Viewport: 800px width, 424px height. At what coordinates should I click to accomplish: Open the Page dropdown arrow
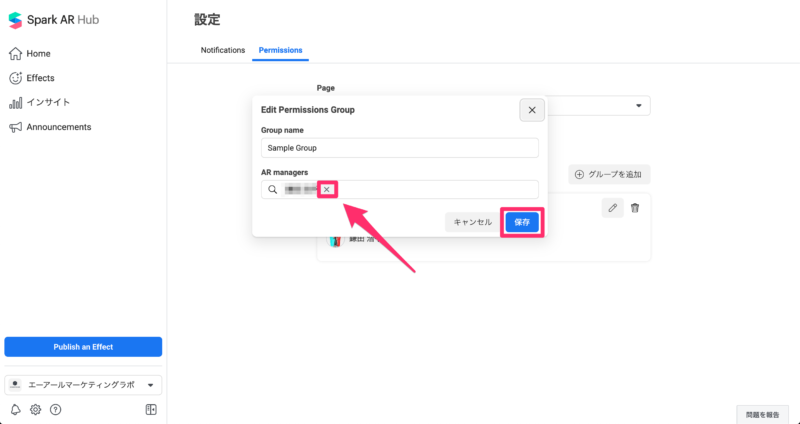click(638, 106)
